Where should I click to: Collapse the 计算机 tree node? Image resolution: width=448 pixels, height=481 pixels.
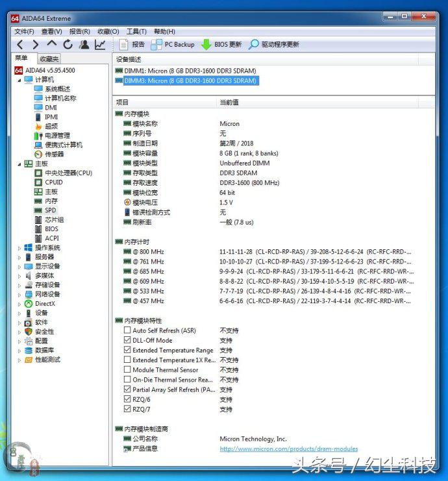19,80
